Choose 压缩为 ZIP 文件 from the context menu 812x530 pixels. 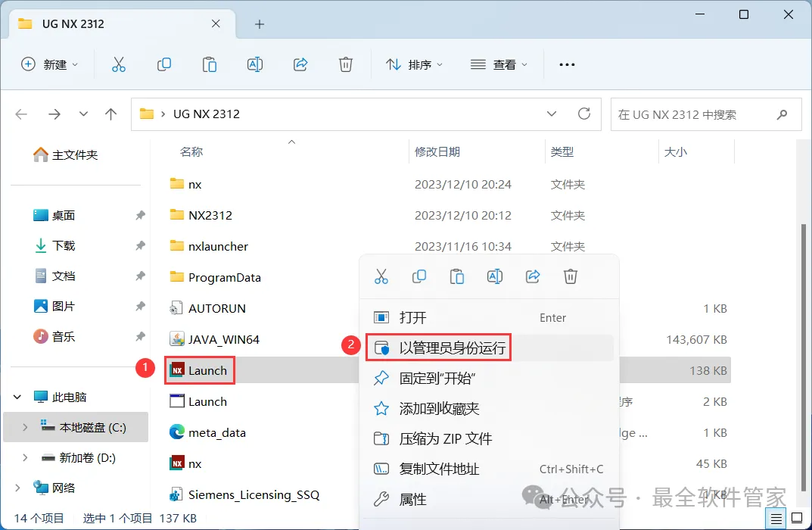click(x=490, y=439)
